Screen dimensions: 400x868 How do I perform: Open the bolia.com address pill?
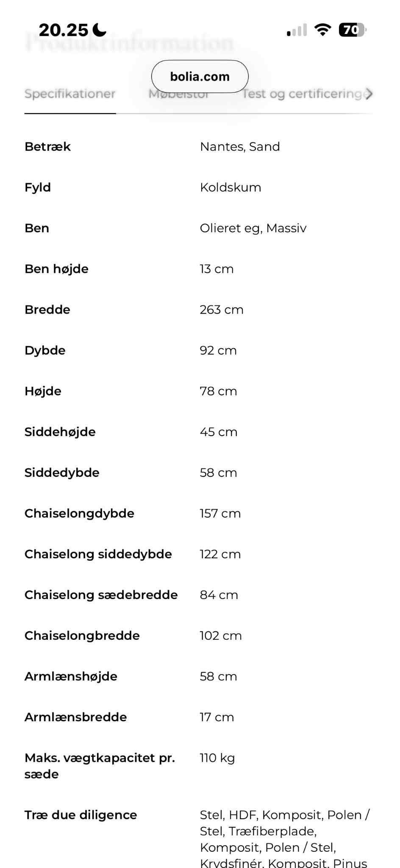coord(200,77)
